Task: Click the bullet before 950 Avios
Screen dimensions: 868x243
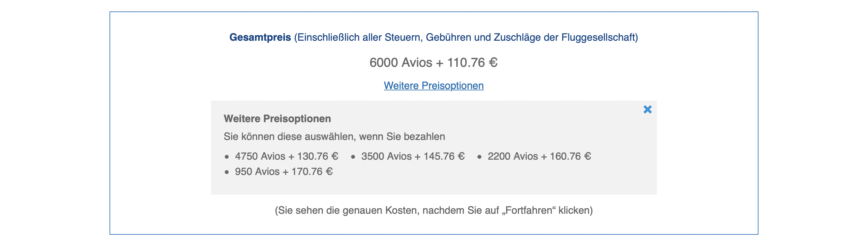Action: [x=227, y=172]
